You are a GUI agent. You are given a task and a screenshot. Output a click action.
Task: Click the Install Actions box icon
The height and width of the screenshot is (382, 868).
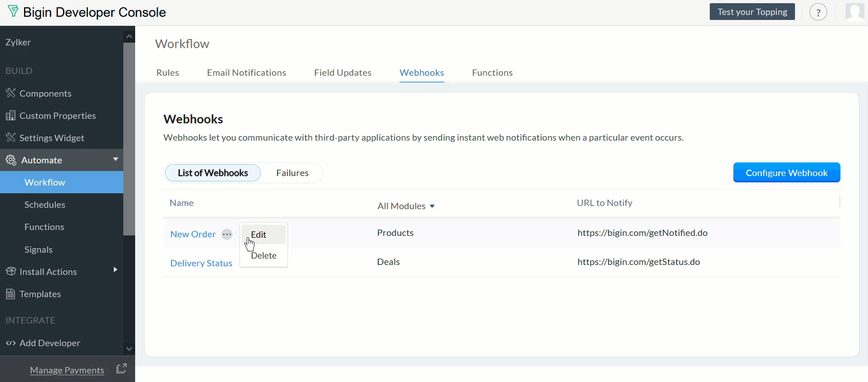(11, 271)
